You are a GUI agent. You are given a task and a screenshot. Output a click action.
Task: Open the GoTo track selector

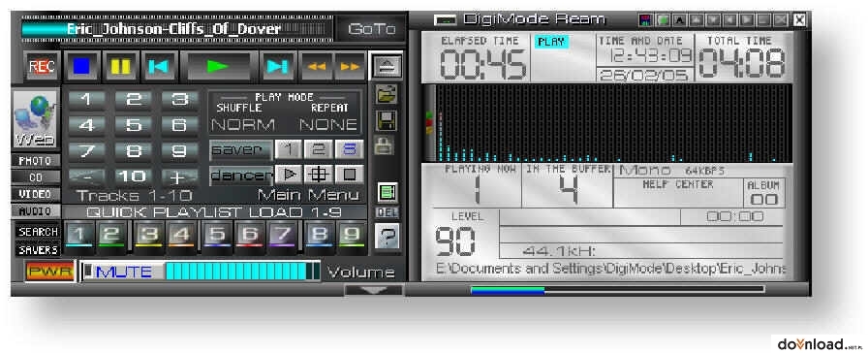point(372,29)
